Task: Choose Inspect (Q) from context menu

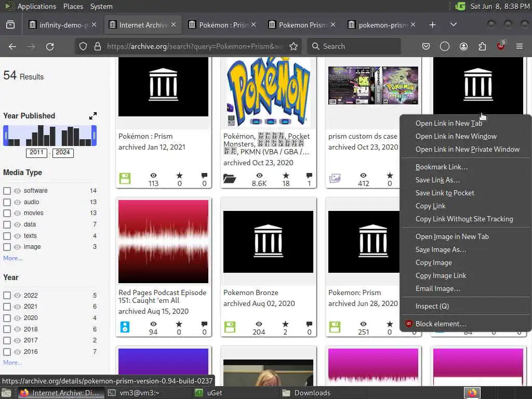Action: pos(432,307)
